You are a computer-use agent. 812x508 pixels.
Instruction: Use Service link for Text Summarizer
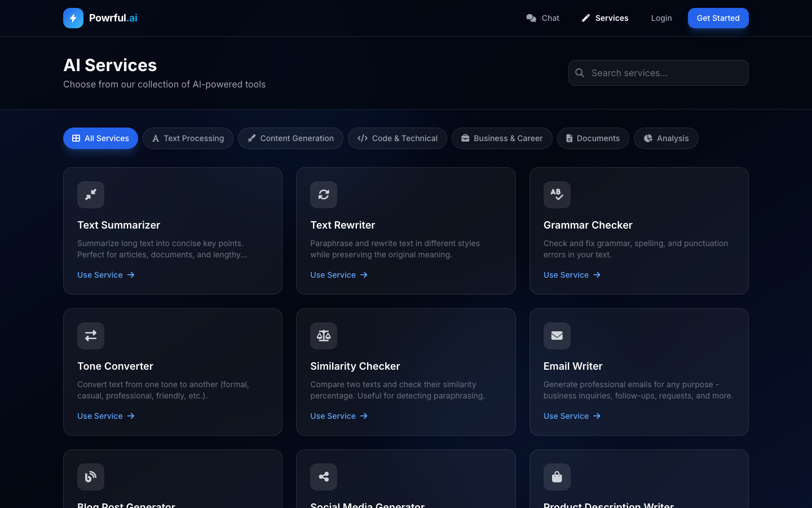coord(106,275)
